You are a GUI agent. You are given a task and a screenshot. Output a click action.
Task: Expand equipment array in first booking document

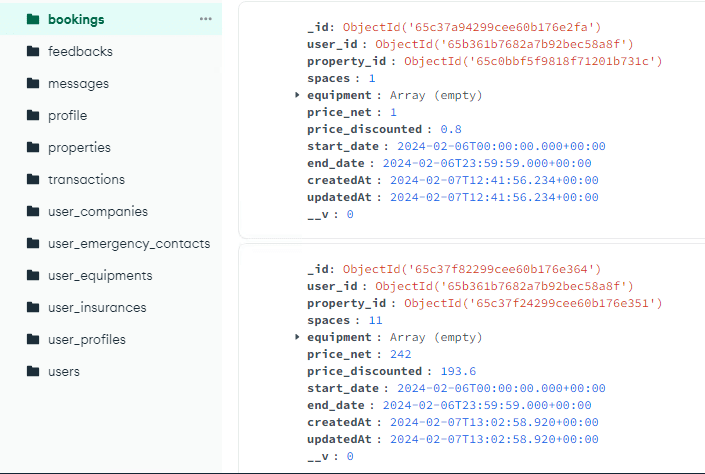(297, 95)
